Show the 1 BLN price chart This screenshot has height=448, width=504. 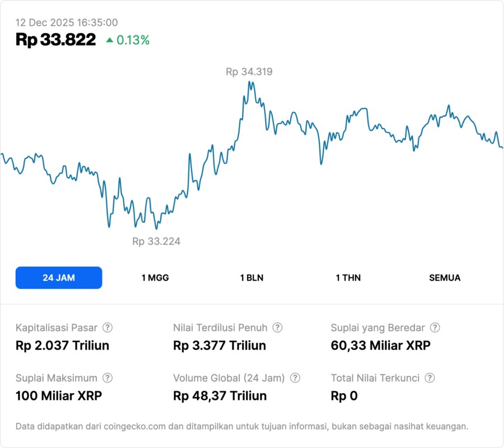click(251, 278)
